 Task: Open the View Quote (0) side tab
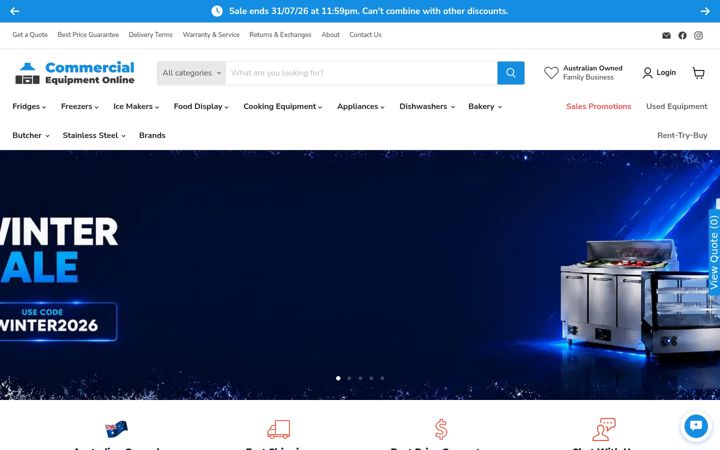(714, 252)
